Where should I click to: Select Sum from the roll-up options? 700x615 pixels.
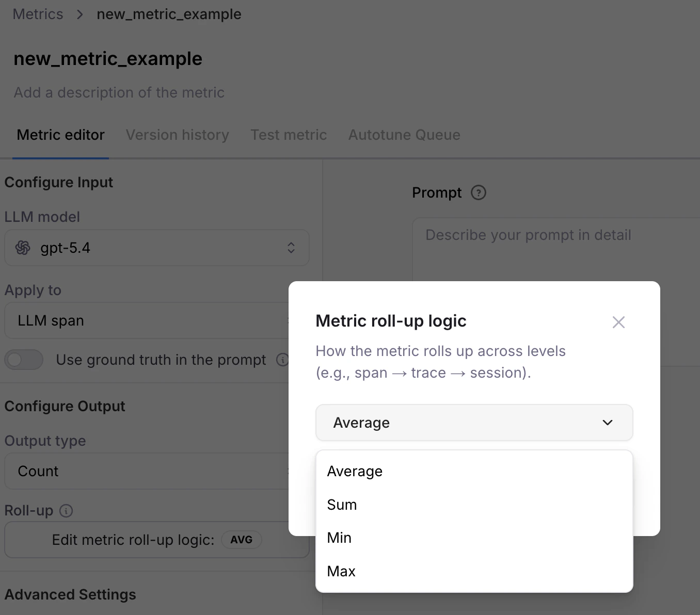tap(342, 505)
